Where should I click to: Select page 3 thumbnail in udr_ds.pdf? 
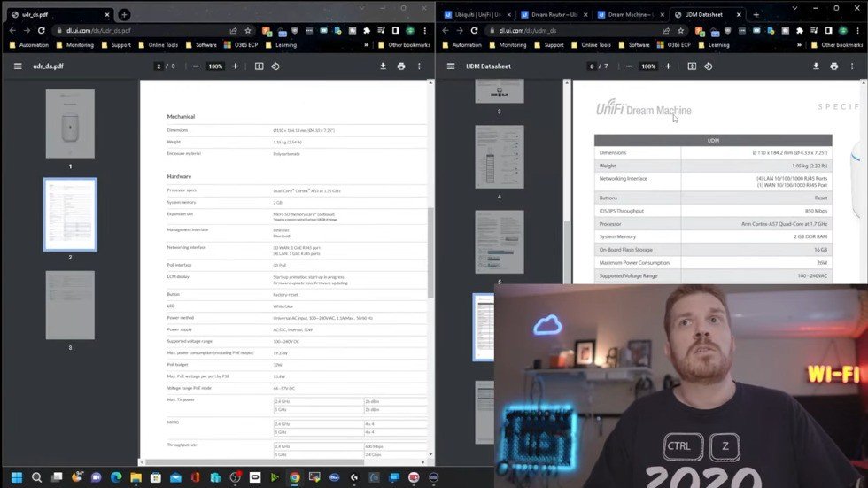pos(70,305)
